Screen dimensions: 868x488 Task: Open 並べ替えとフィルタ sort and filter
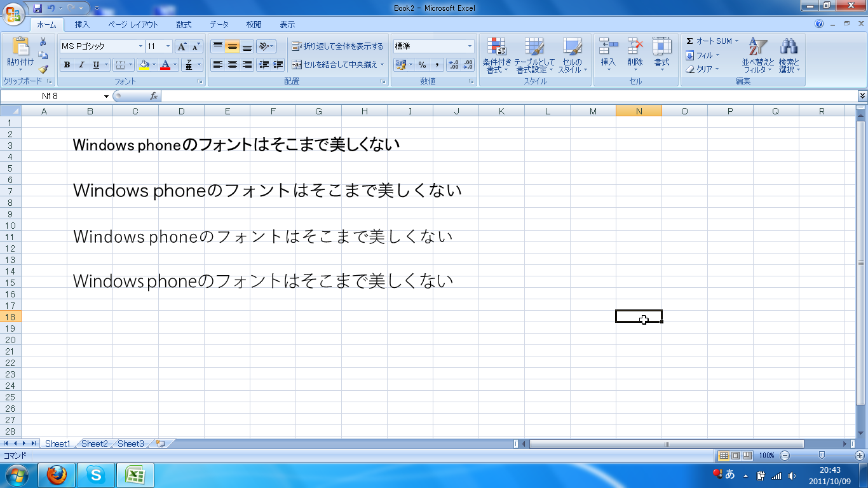tap(758, 55)
